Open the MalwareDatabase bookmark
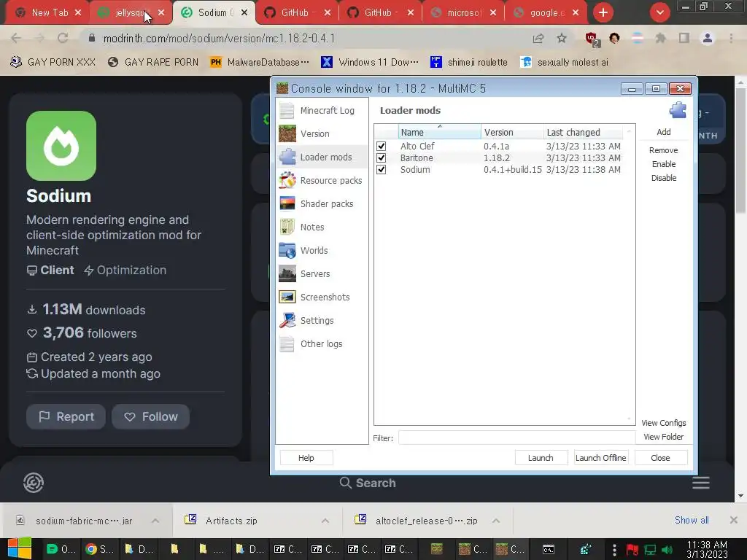The height and width of the screenshot is (560, 747). 260,63
